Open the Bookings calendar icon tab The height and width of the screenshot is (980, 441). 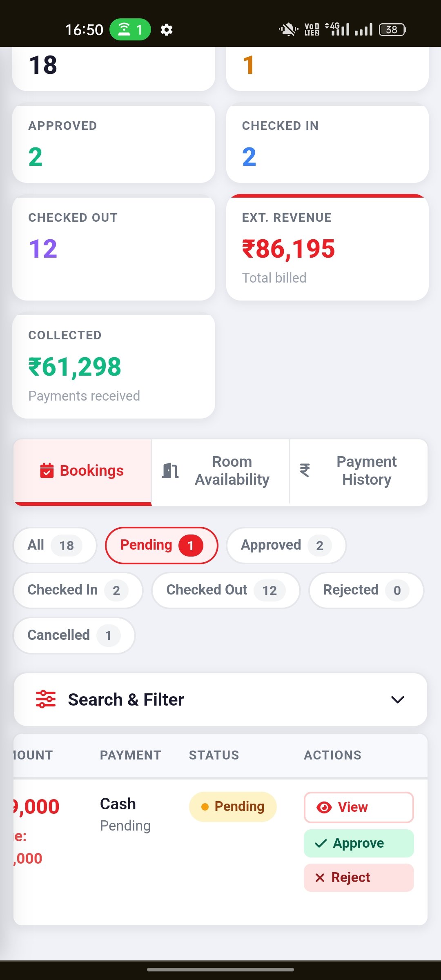tap(47, 470)
